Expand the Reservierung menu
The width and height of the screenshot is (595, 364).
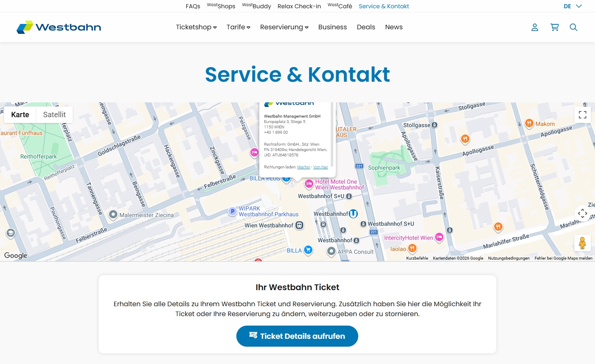284,27
